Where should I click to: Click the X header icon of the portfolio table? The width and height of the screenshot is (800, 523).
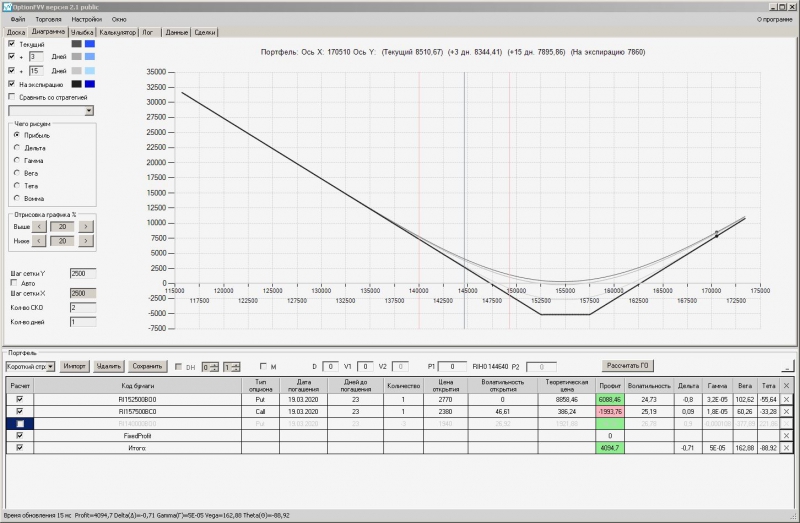pyautogui.click(x=786, y=386)
